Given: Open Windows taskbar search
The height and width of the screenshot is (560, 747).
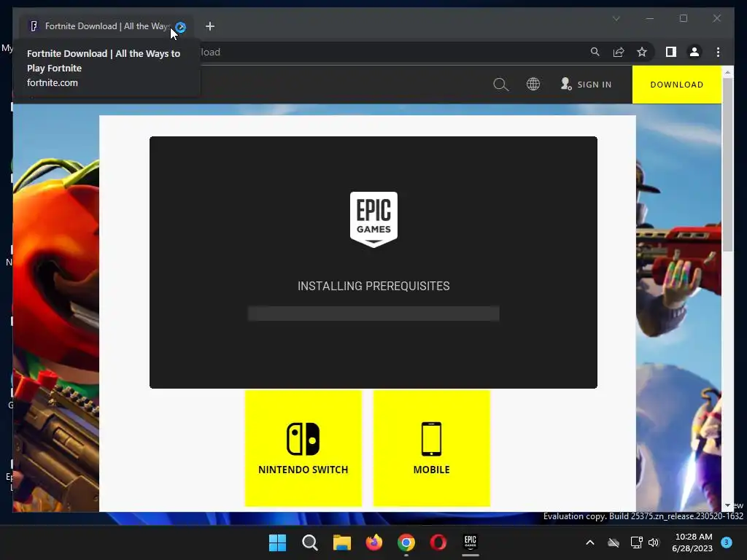Looking at the screenshot, I should click(309, 542).
